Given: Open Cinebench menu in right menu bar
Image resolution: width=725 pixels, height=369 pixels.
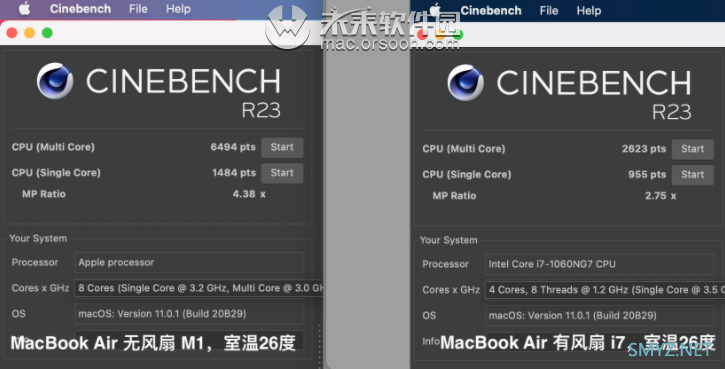Looking at the screenshot, I should (491, 11).
